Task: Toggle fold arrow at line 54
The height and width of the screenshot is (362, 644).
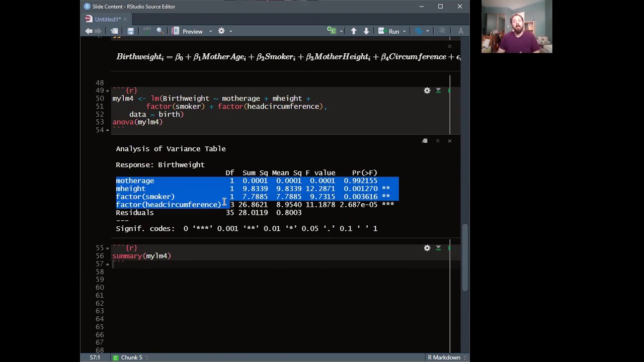Action: pyautogui.click(x=107, y=130)
